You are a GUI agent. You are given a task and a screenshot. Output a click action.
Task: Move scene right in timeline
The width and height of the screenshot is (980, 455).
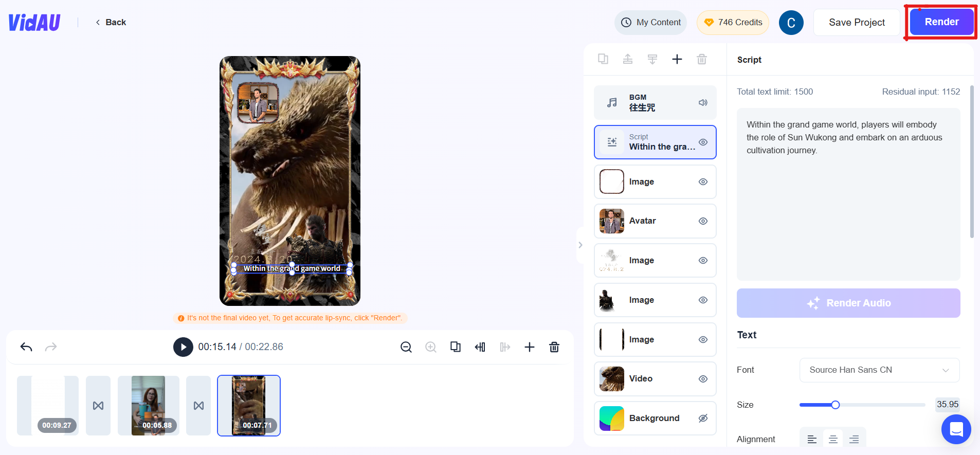[505, 347]
